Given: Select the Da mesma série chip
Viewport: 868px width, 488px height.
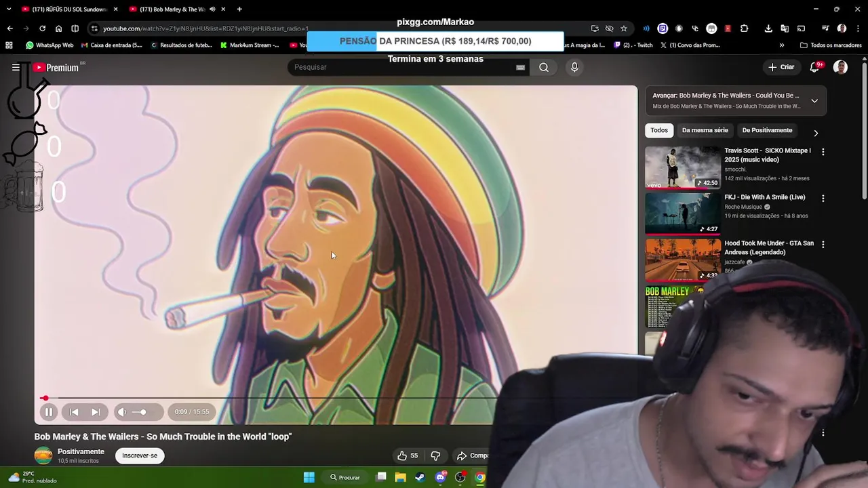Looking at the screenshot, I should (705, 130).
